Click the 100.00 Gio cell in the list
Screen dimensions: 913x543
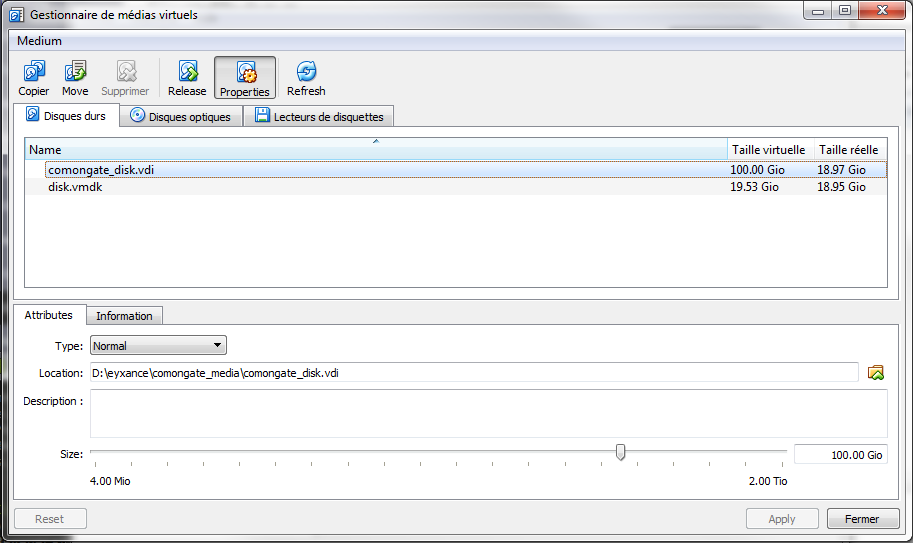click(x=758, y=170)
